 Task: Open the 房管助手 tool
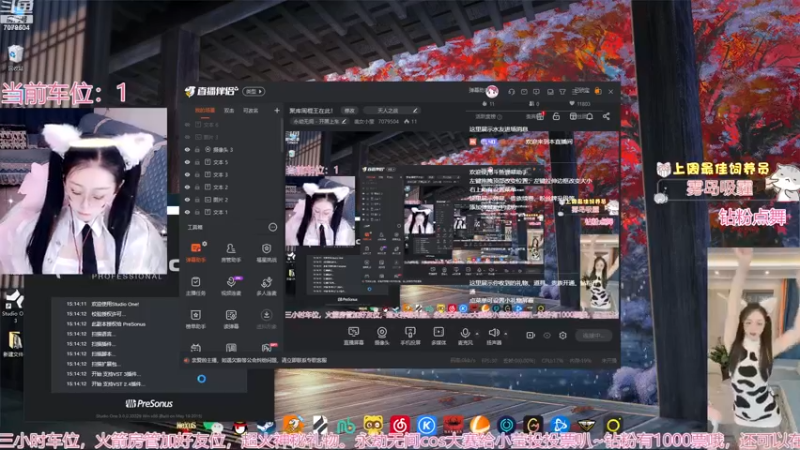[x=231, y=252]
